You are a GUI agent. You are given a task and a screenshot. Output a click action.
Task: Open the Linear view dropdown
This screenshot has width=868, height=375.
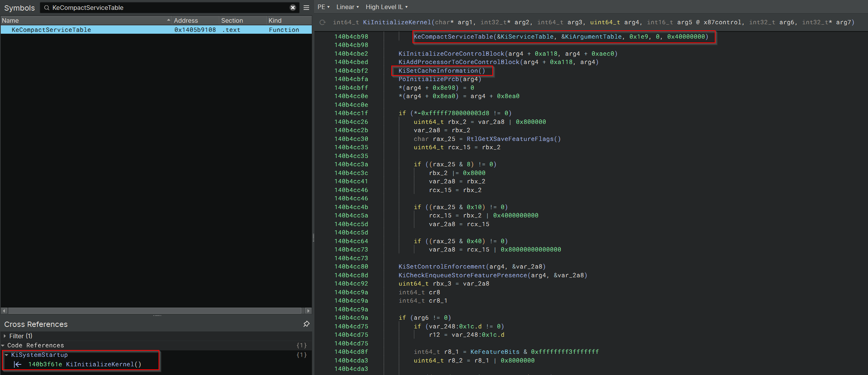point(347,7)
